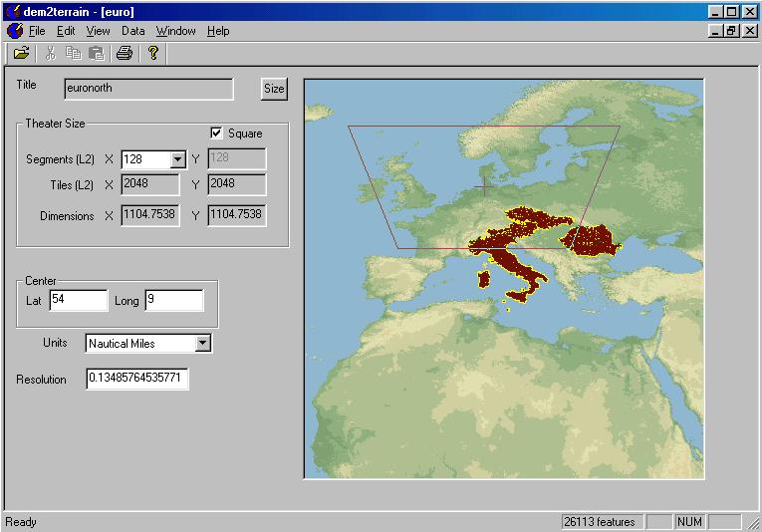The image size is (762, 532).
Task: Click the Print toolbar icon
Action: tap(125, 54)
